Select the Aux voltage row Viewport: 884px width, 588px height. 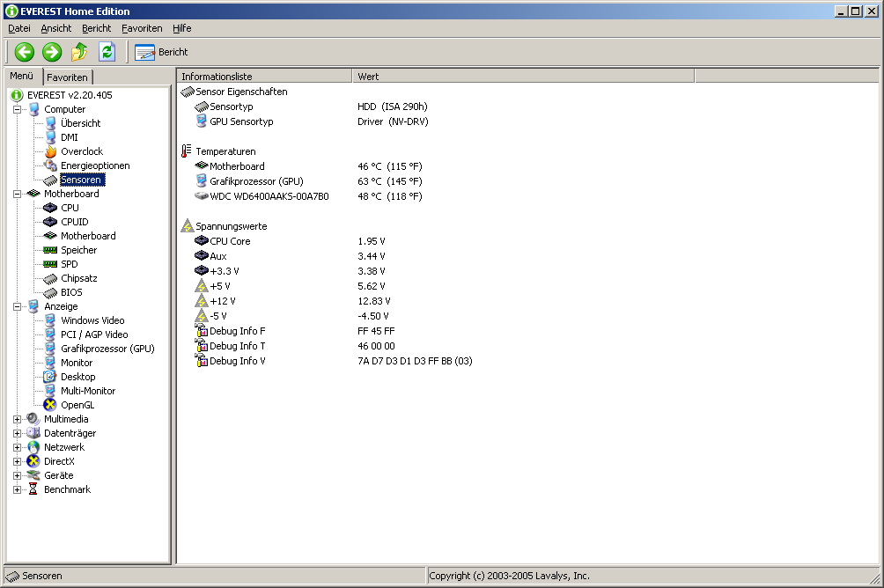click(290, 256)
